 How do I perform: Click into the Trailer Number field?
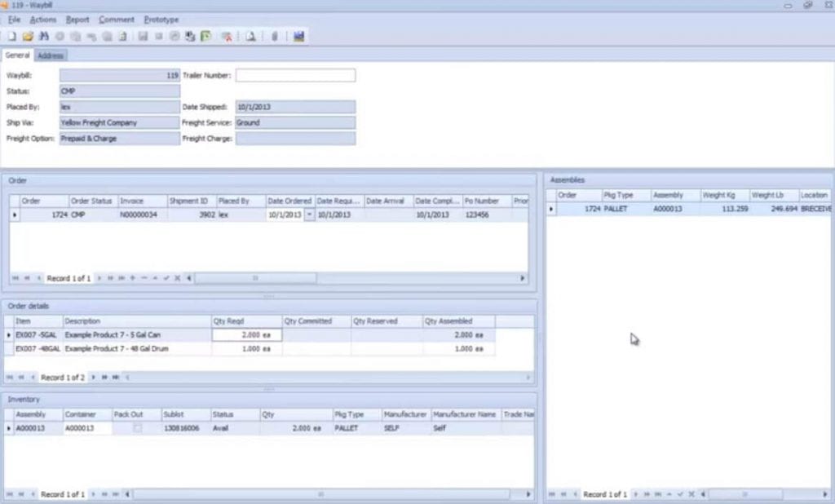(295, 75)
